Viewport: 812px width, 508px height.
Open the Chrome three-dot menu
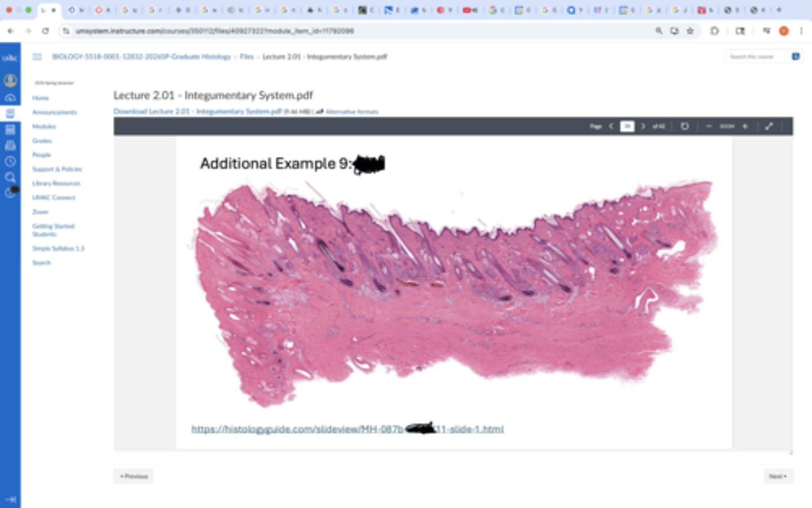pyautogui.click(x=801, y=31)
